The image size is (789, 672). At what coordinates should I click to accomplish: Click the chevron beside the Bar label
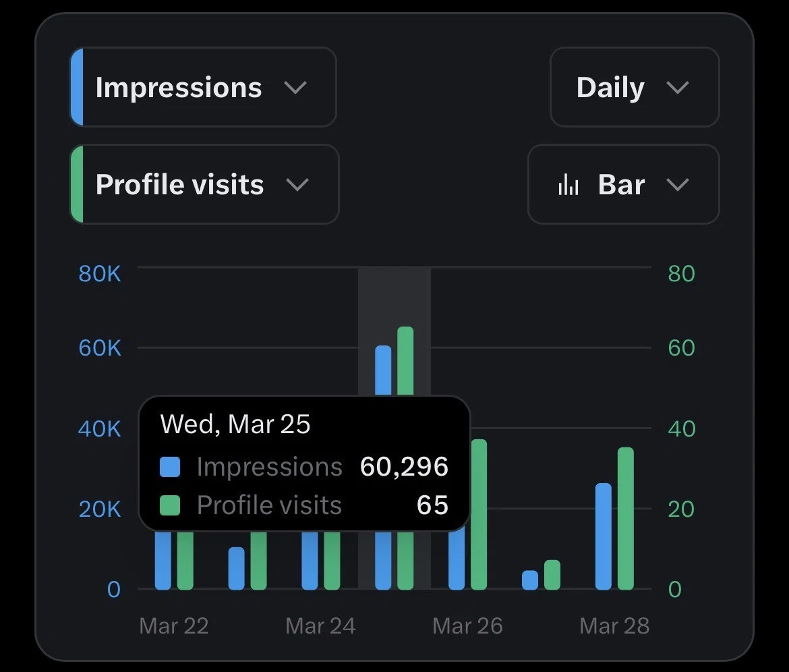click(678, 185)
